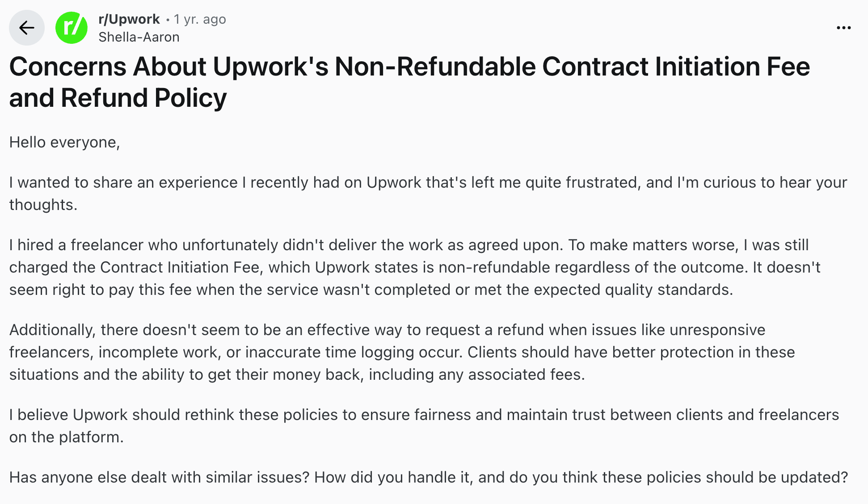Click the back arrow button
Image resolution: width=868 pixels, height=504 pixels.
(27, 28)
